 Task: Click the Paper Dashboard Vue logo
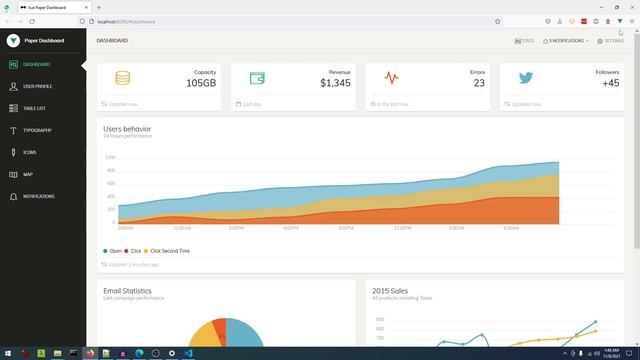pos(13,40)
